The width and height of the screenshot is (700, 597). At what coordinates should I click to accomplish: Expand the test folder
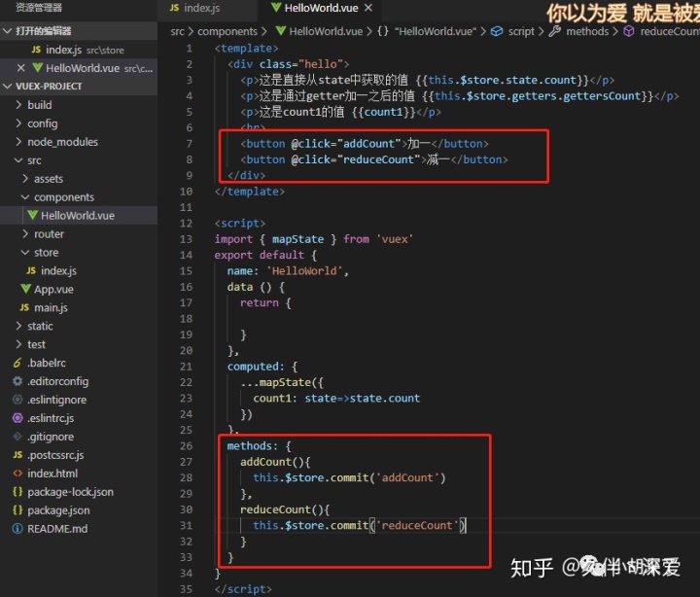[x=79, y=344]
